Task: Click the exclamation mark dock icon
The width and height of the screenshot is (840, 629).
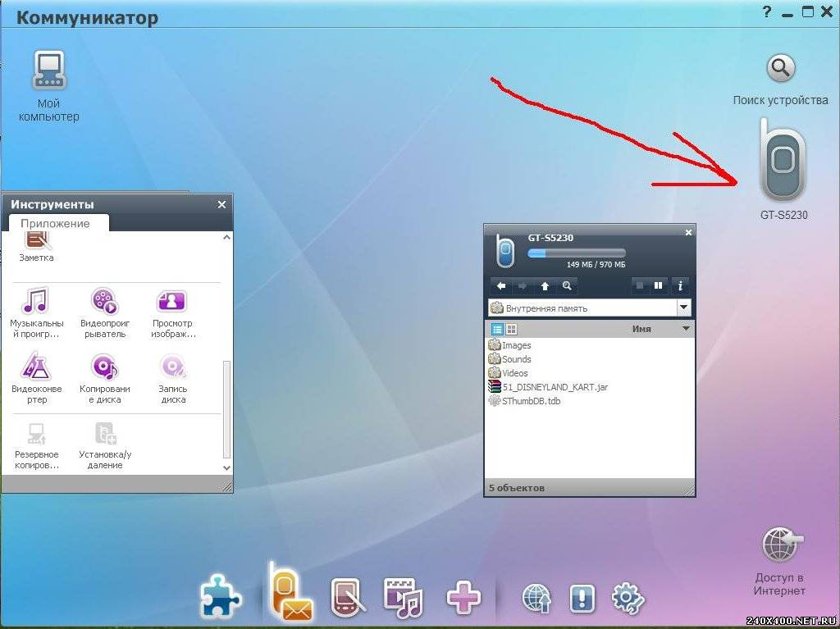Action: coord(582,598)
